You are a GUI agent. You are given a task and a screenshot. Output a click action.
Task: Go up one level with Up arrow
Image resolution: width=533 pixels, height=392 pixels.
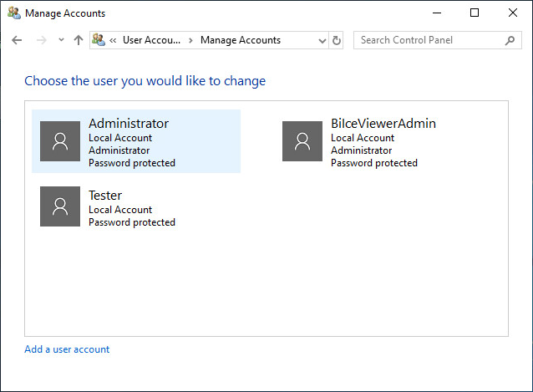coord(79,40)
